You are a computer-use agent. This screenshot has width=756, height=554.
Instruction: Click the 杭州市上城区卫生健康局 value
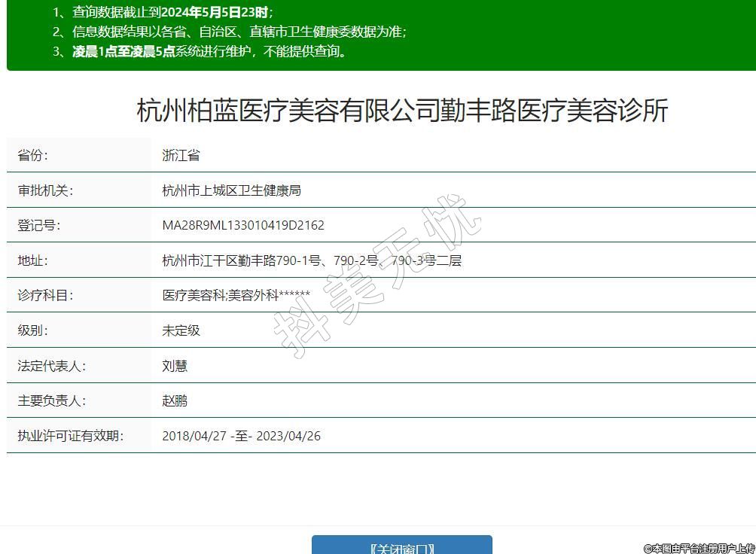(231, 190)
